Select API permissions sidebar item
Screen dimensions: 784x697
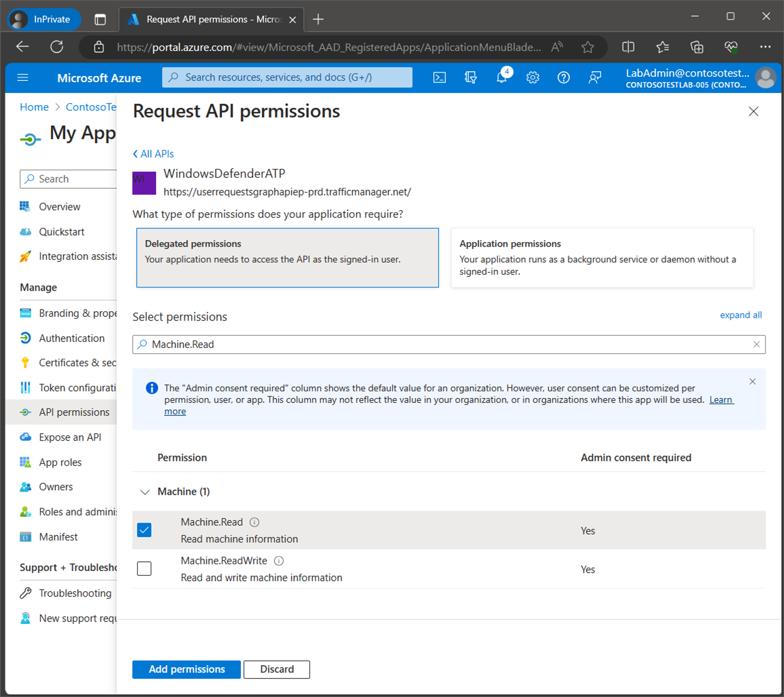(61, 412)
